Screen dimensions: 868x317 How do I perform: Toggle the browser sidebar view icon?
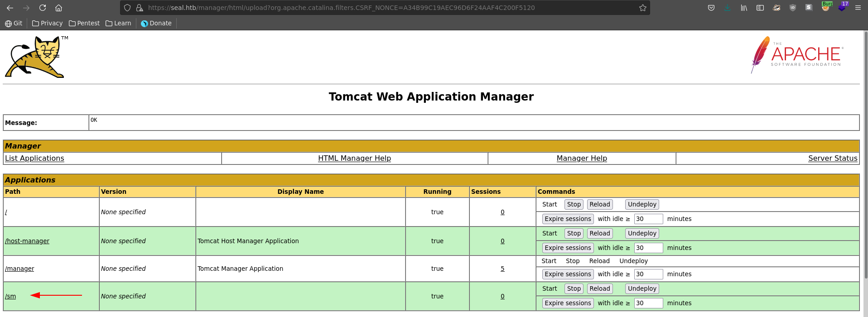(x=760, y=8)
